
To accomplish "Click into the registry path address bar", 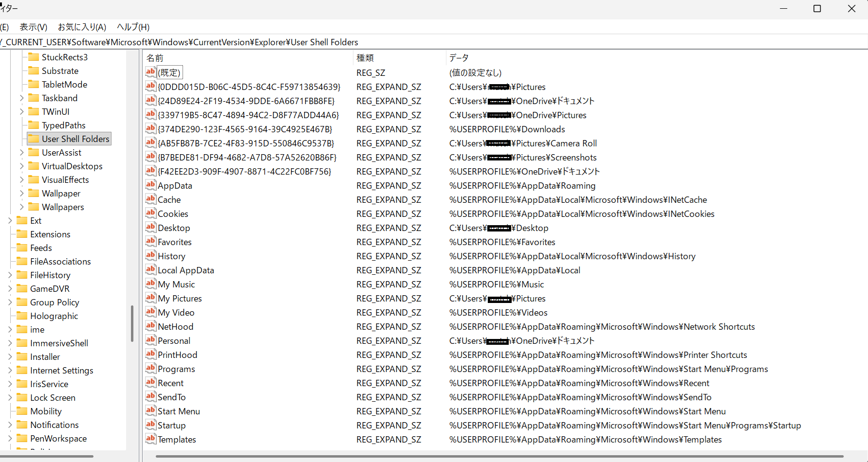I will [x=433, y=42].
